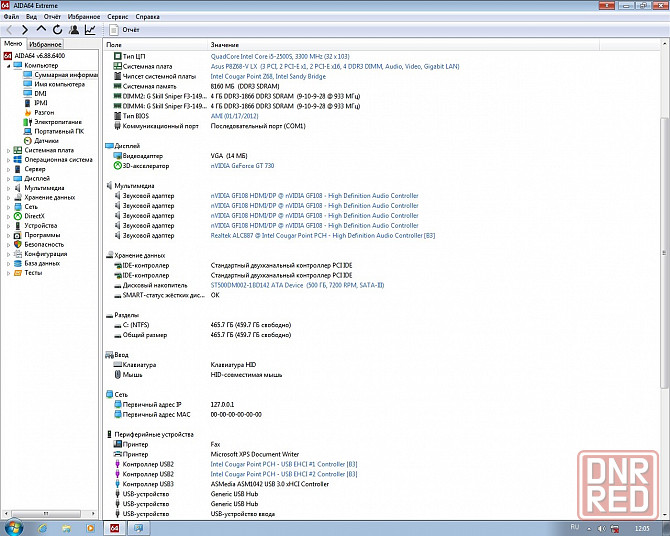Switch to the Меню tab
Viewport: 670px width, 536px height.
coord(13,44)
